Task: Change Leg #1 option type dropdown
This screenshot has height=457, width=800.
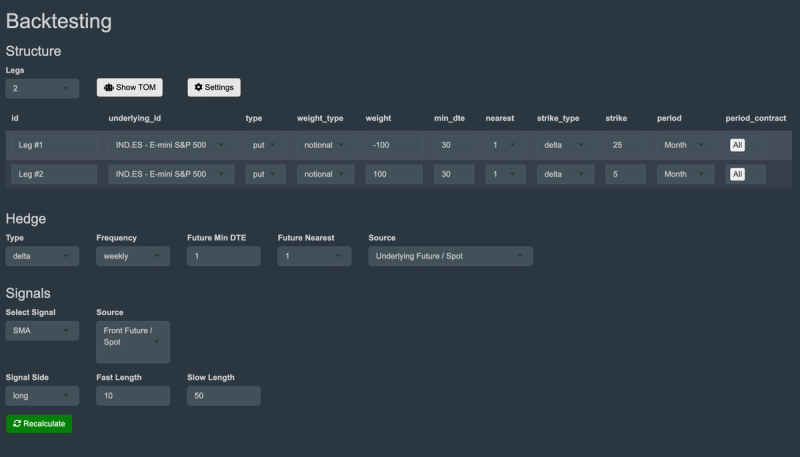Action: [265, 145]
